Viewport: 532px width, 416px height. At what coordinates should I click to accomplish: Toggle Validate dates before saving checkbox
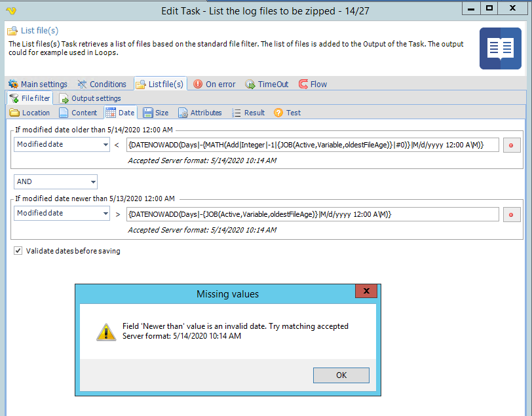(18, 250)
